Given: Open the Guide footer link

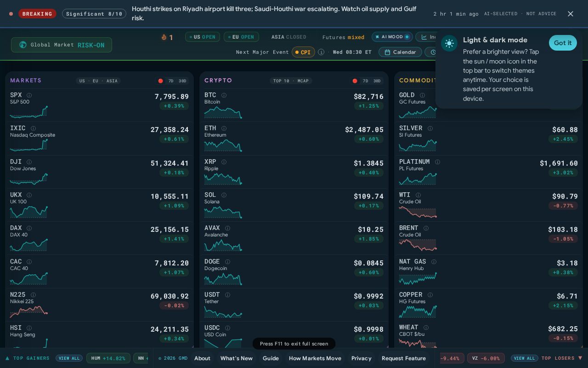Looking at the screenshot, I should click(x=271, y=358).
